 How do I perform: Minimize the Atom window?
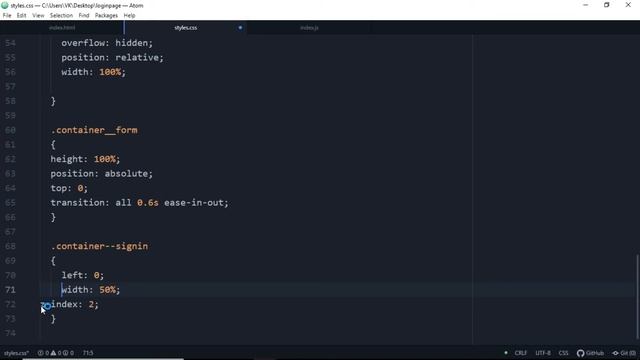pos(586,5)
